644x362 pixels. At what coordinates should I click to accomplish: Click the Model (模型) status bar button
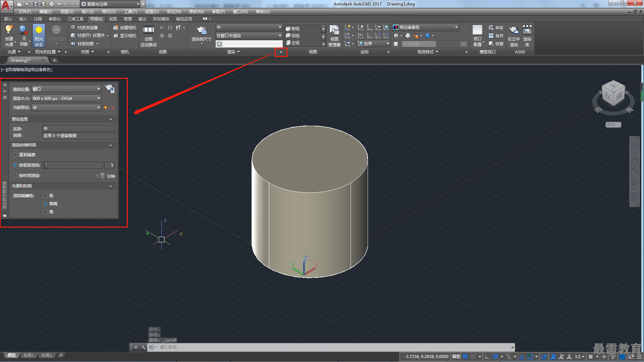(456, 357)
